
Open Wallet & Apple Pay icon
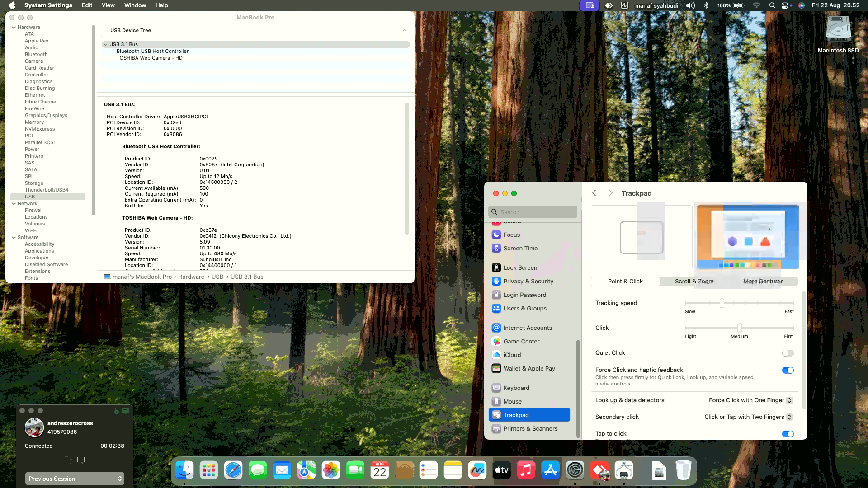(x=496, y=368)
